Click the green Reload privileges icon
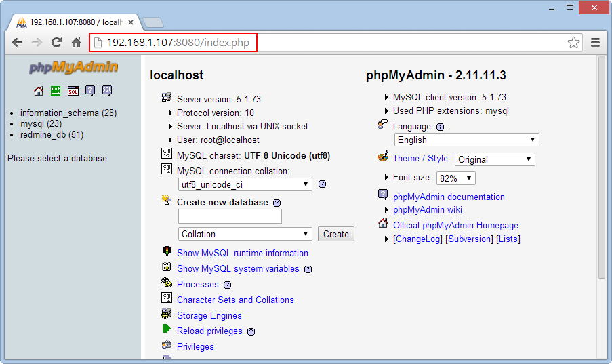The image size is (612, 364). [167, 329]
